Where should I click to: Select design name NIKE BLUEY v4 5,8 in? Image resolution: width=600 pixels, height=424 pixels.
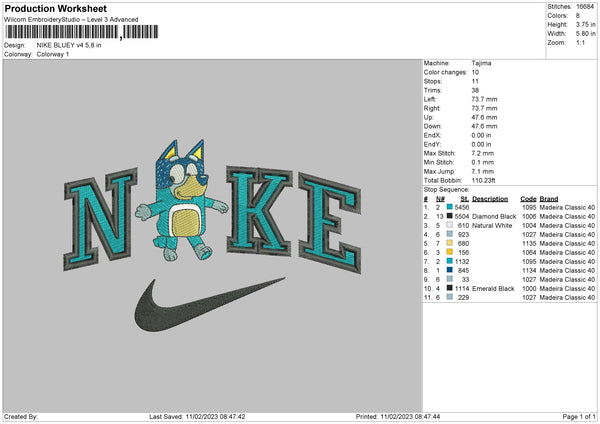tap(69, 45)
